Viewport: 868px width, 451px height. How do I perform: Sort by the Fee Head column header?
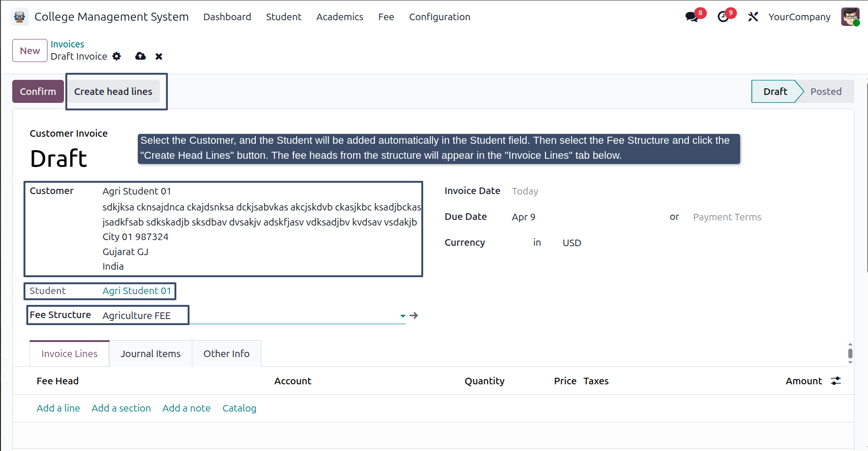pyautogui.click(x=58, y=381)
